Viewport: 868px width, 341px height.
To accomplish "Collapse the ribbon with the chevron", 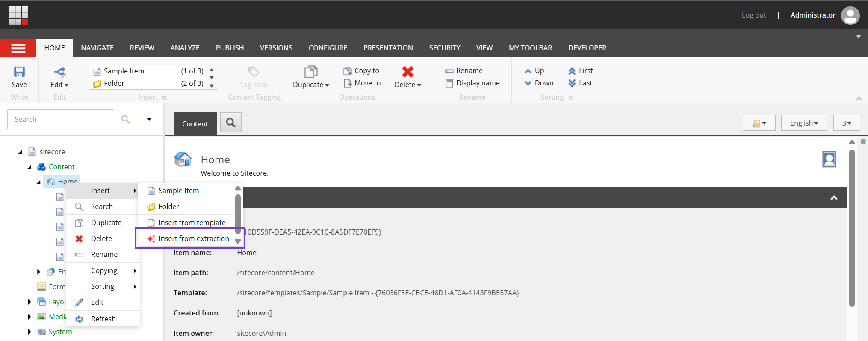I will tap(859, 99).
